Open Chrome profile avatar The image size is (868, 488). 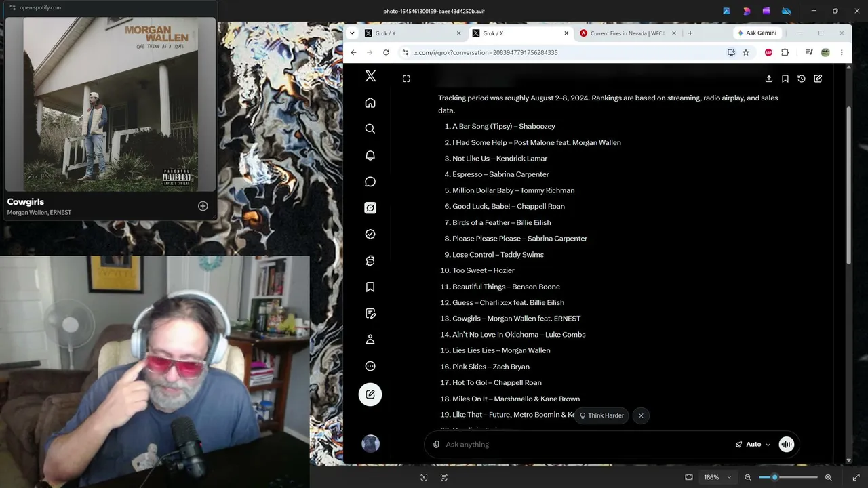pos(825,52)
